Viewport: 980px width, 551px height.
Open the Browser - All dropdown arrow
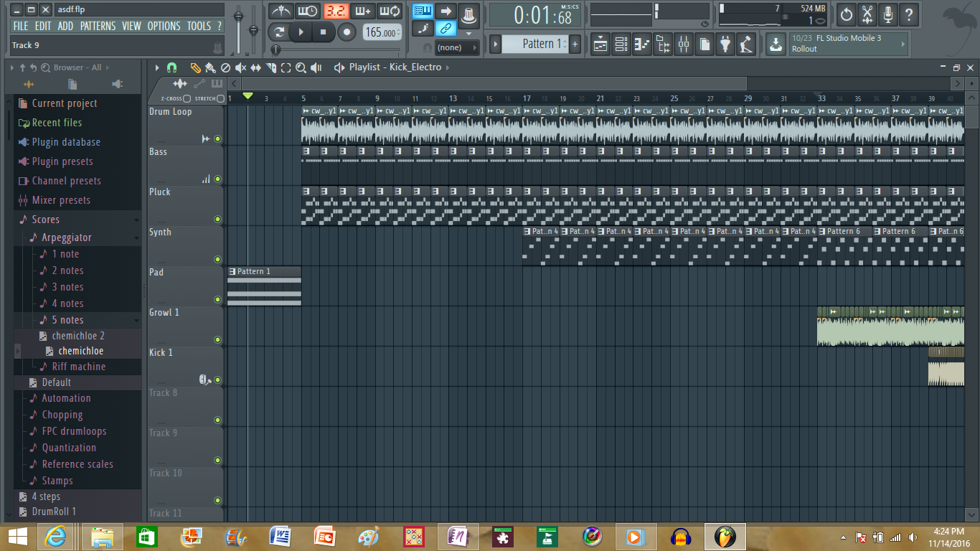point(108,67)
